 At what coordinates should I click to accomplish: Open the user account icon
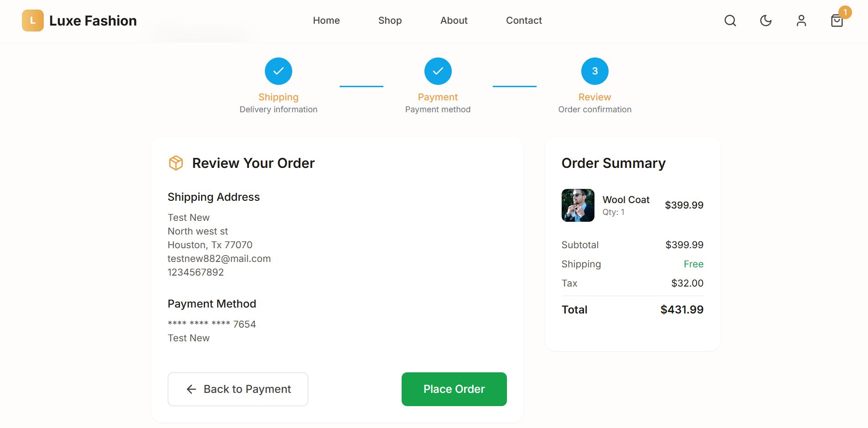(x=801, y=21)
